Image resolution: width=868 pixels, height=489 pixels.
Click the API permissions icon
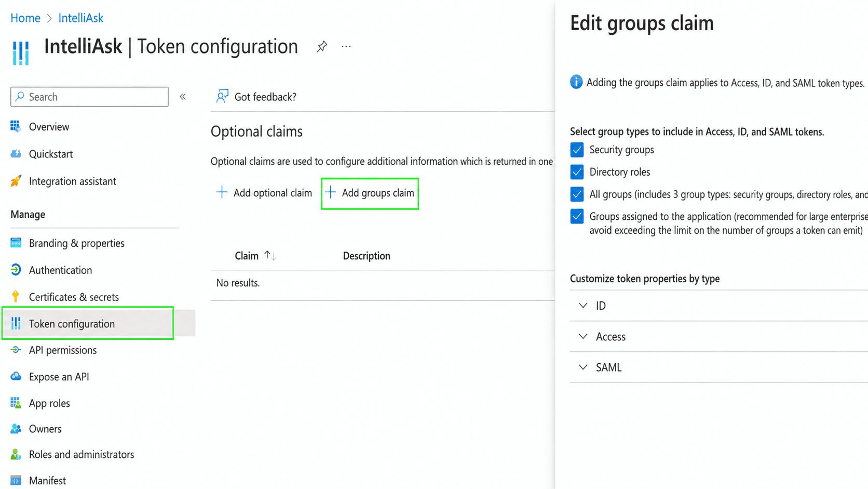[16, 350]
